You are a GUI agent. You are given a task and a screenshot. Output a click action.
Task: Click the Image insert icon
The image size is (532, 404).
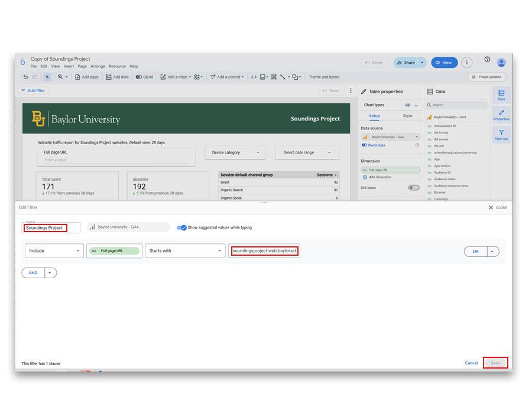click(x=262, y=77)
